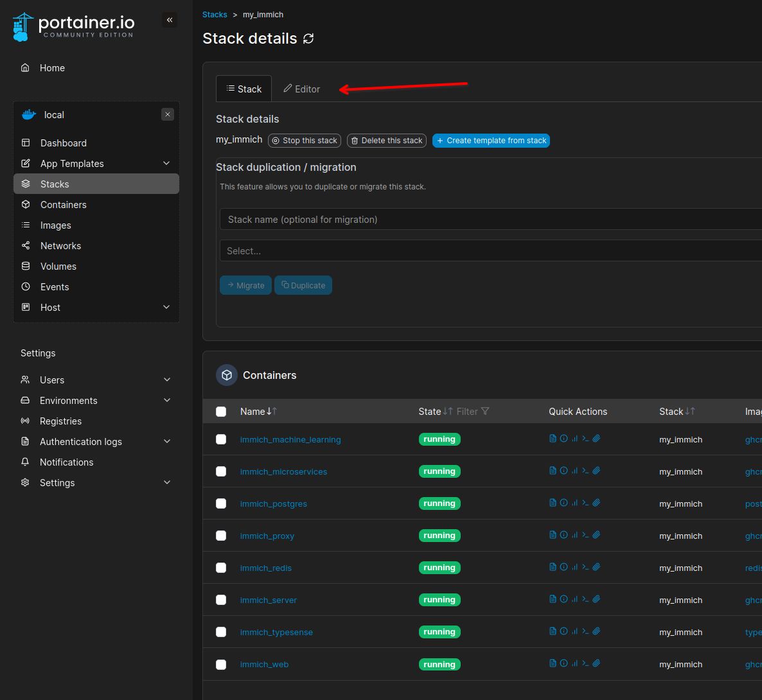Image resolution: width=762 pixels, height=700 pixels.
Task: Open the Select... environment dropdown
Action: point(491,250)
